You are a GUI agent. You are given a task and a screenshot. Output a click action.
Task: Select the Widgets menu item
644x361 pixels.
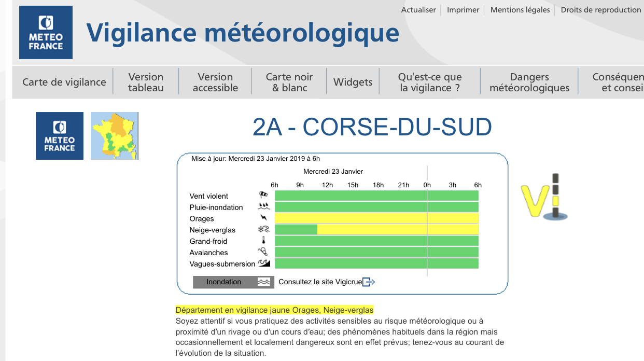pyautogui.click(x=353, y=82)
